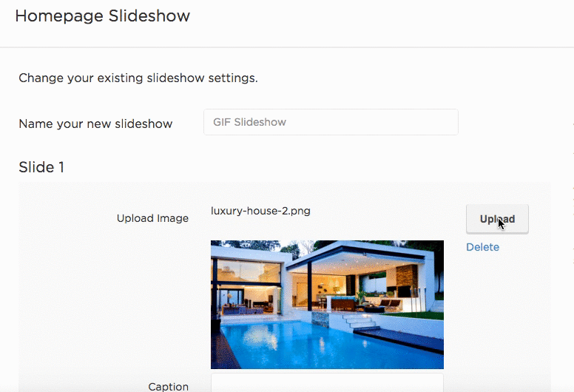Select the luxury house preview image
The height and width of the screenshot is (392, 574).
(x=327, y=305)
